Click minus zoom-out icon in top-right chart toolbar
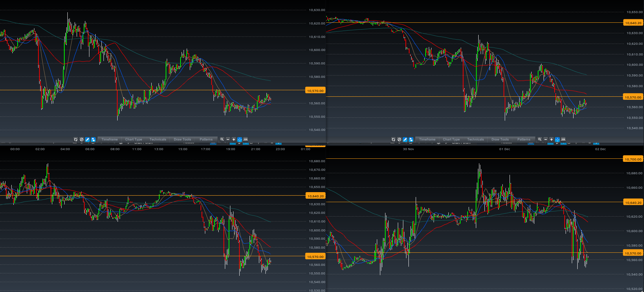Image resolution: width=644 pixels, height=292 pixels. (546, 139)
